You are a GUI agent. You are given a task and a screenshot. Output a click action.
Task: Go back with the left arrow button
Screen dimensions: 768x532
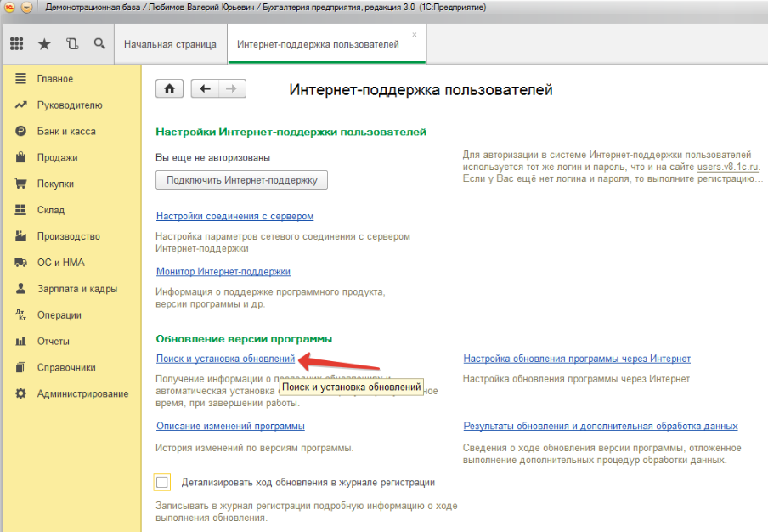[x=205, y=88]
